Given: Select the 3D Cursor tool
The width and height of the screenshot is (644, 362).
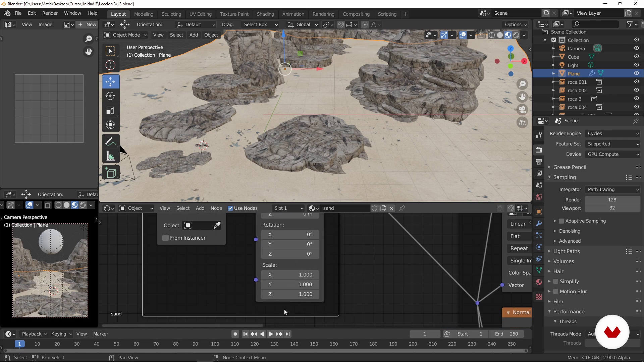Looking at the screenshot, I should 110,65.
